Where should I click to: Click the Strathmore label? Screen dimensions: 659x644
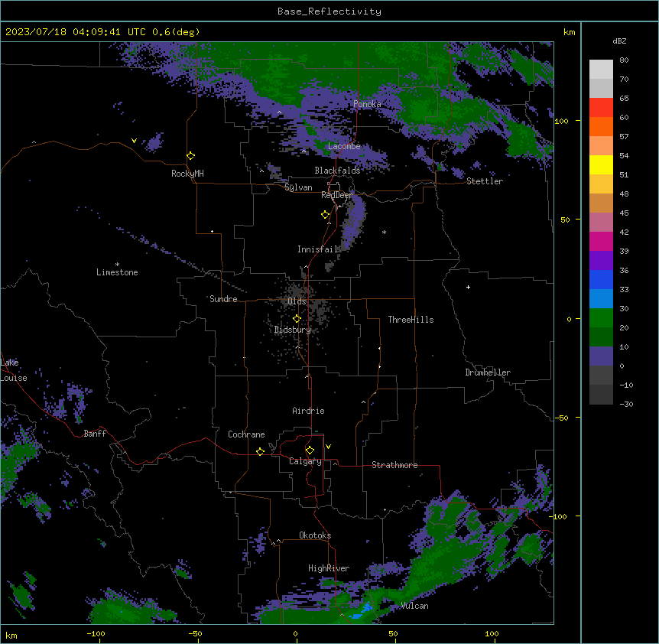tap(394, 465)
